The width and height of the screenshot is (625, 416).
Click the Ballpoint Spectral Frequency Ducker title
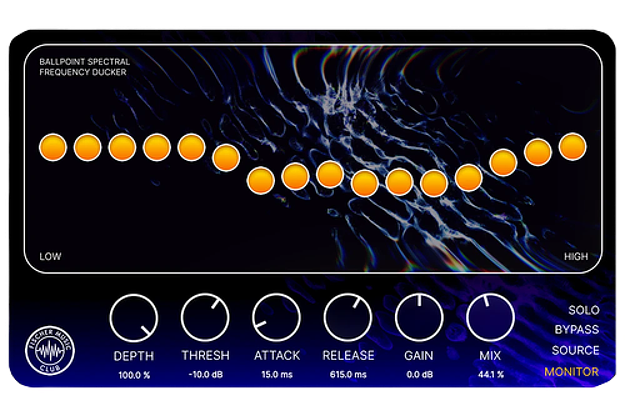tap(85, 67)
